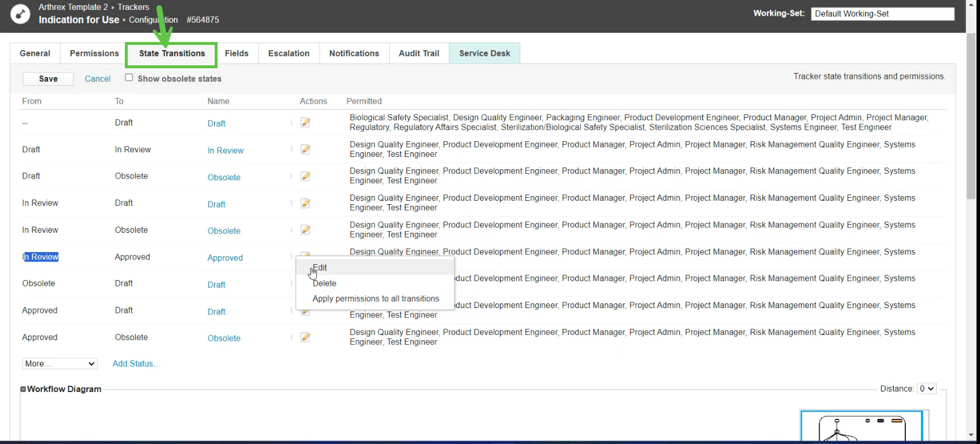This screenshot has height=444, width=980.
Task: Click edit icon for Draft to In Review row
Action: [x=305, y=149]
